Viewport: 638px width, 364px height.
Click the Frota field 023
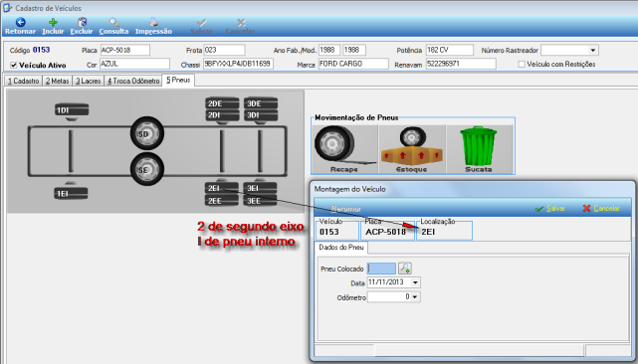224,50
